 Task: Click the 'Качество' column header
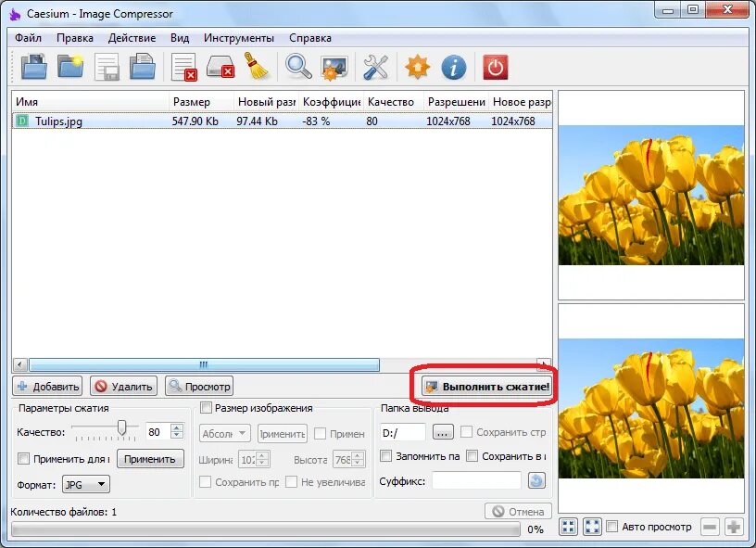(394, 102)
